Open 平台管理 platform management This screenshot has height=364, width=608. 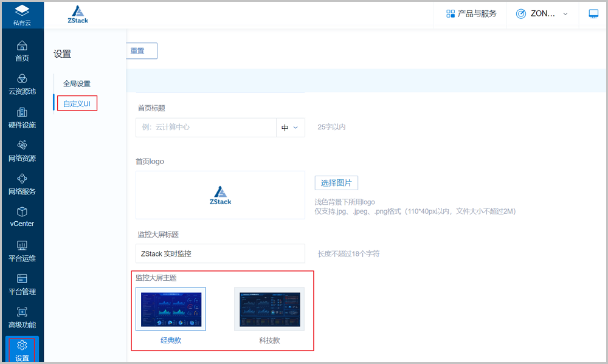(22, 284)
